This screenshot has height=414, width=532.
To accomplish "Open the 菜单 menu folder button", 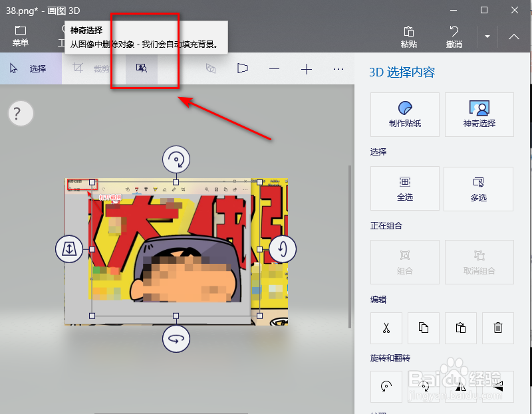I will pos(21,36).
